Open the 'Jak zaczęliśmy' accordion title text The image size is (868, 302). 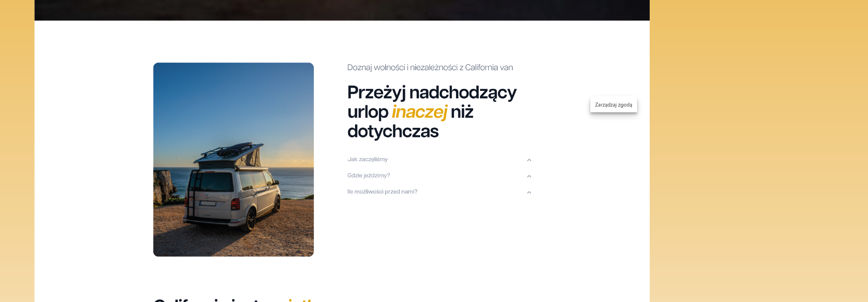click(x=367, y=159)
